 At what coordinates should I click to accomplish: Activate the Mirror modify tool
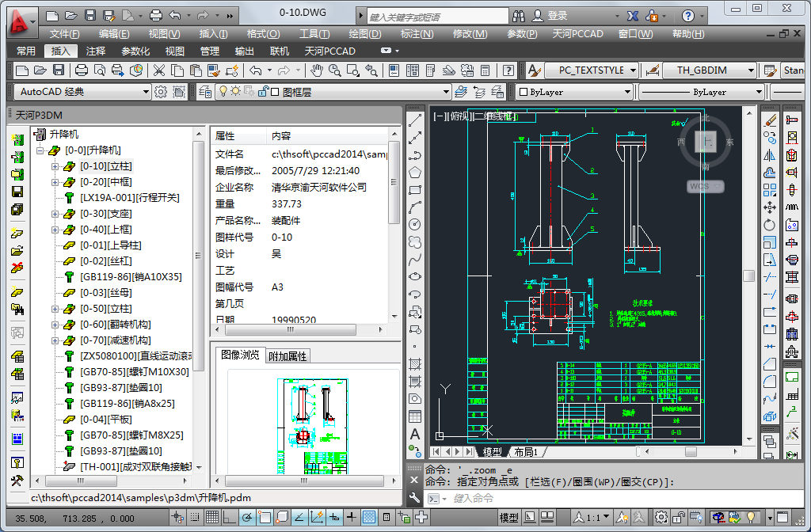pyautogui.click(x=769, y=155)
